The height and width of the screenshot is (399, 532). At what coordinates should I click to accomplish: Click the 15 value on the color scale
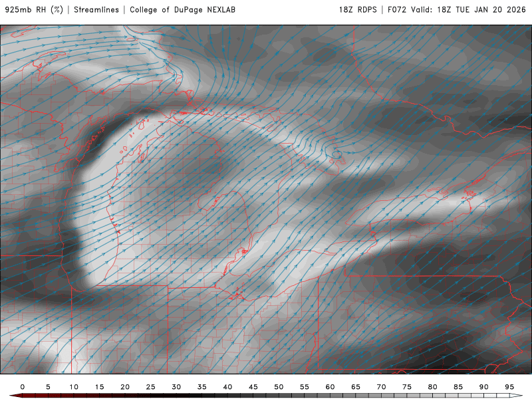pos(99,387)
